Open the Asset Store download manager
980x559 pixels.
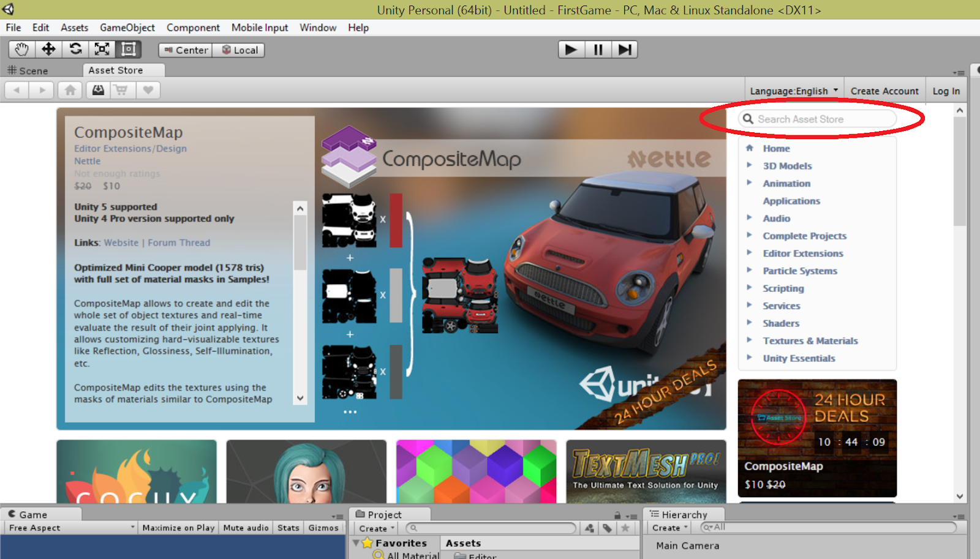coord(98,90)
